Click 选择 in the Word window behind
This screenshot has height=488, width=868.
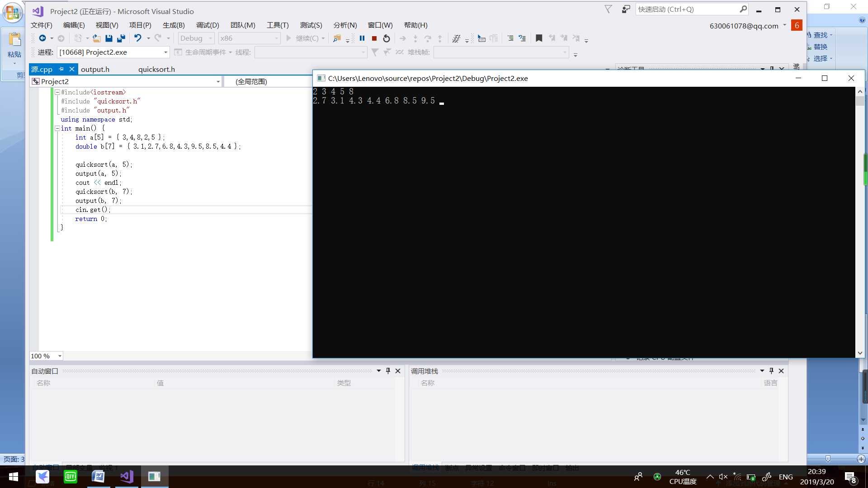coord(820,58)
